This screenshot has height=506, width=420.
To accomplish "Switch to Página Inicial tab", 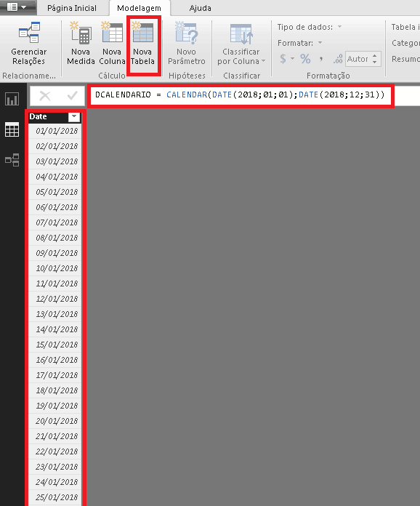I will click(x=72, y=8).
